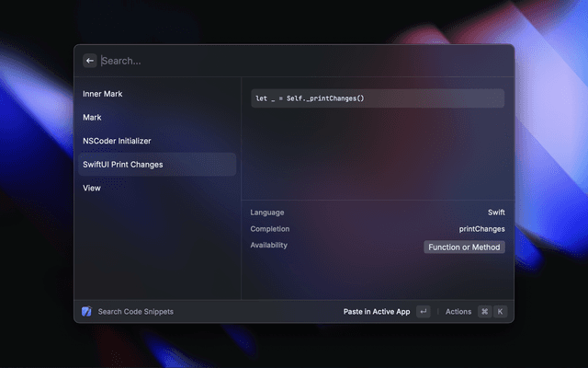Click the Code Snippets icon in footer
Image resolution: width=588 pixels, height=368 pixels.
[86, 312]
